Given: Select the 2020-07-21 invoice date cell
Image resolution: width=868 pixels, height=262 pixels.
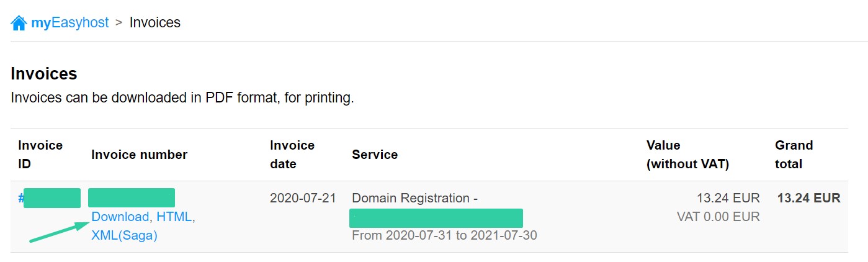Looking at the screenshot, I should pyautogui.click(x=303, y=198).
